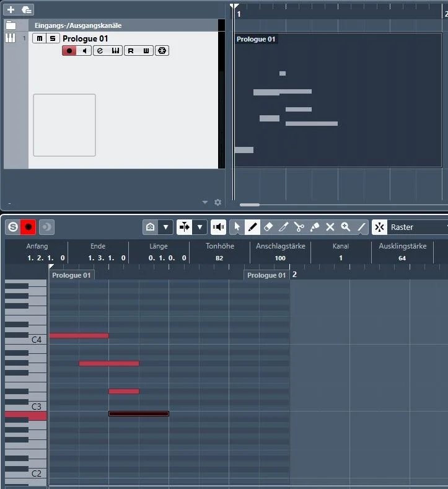Enable Write automation (W) on track
Screen dimensions: 448x489
pyautogui.click(x=146, y=51)
